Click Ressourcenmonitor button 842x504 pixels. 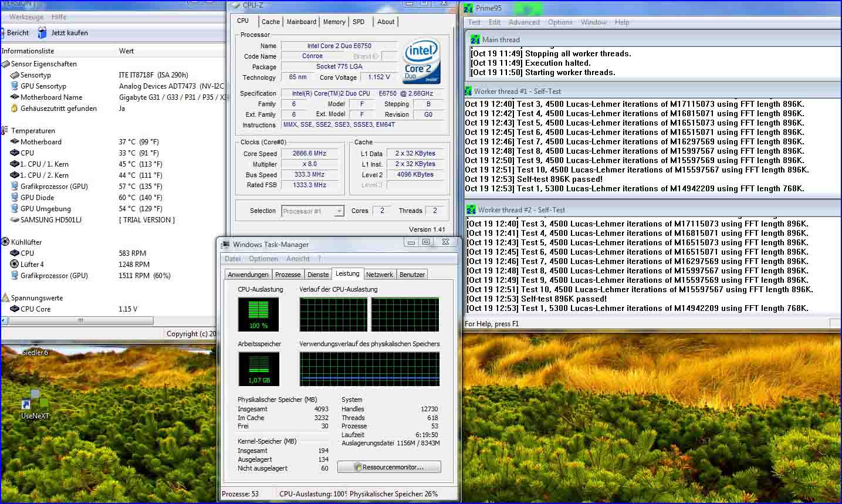click(x=389, y=467)
